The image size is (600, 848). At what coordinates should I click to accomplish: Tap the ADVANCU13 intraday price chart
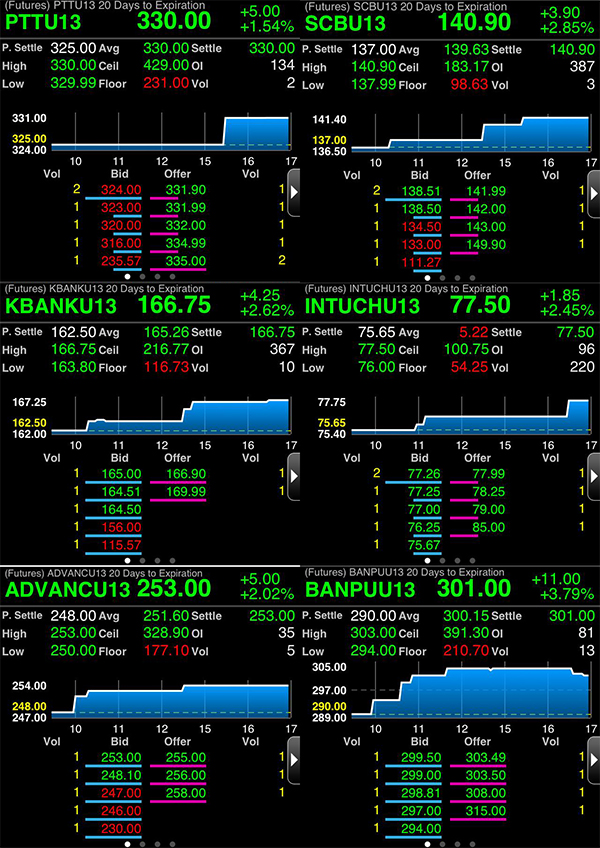(x=171, y=700)
